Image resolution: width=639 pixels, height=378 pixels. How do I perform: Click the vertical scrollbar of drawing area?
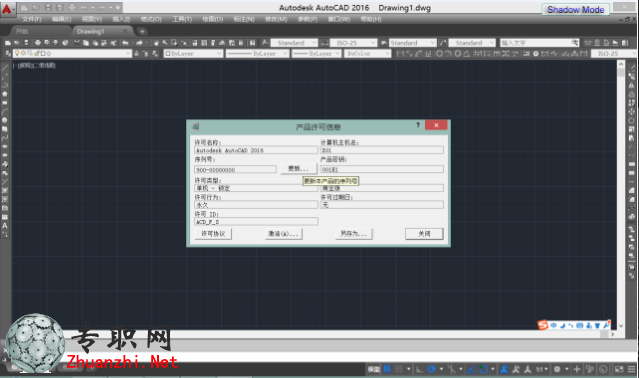click(x=621, y=195)
